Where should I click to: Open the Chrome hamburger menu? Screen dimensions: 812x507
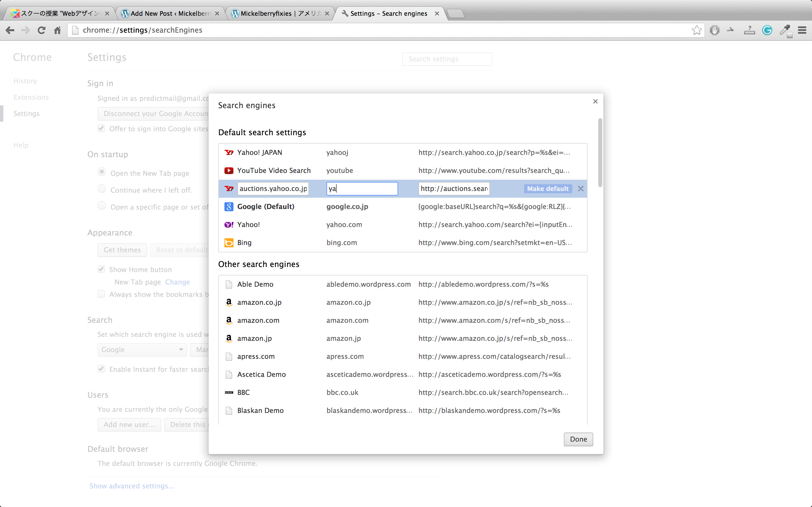pos(802,30)
